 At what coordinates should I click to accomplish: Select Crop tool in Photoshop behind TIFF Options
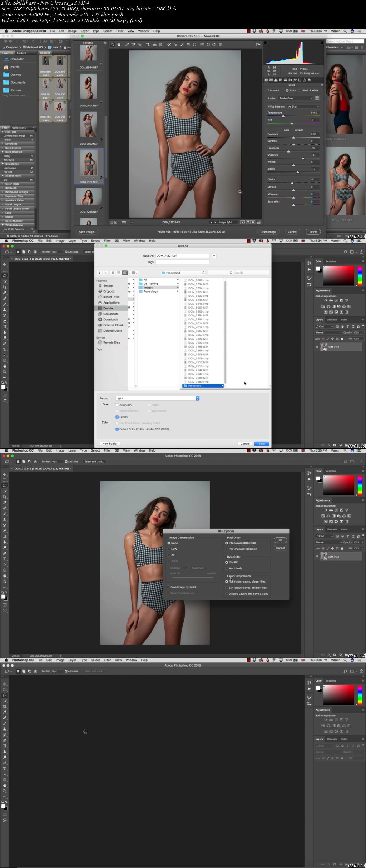5,497
